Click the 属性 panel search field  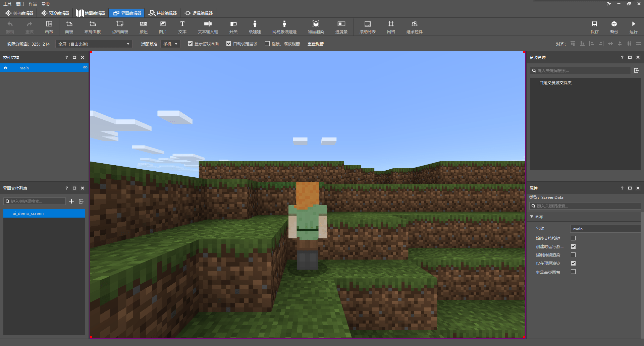click(585, 206)
